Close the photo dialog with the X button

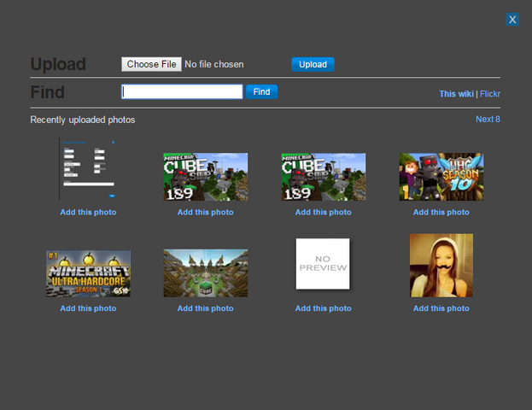[512, 20]
